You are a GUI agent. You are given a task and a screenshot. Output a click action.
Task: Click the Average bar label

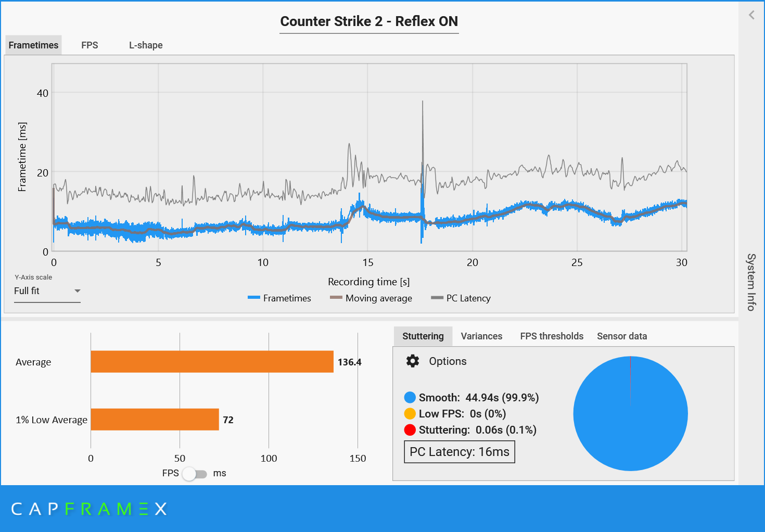click(33, 362)
